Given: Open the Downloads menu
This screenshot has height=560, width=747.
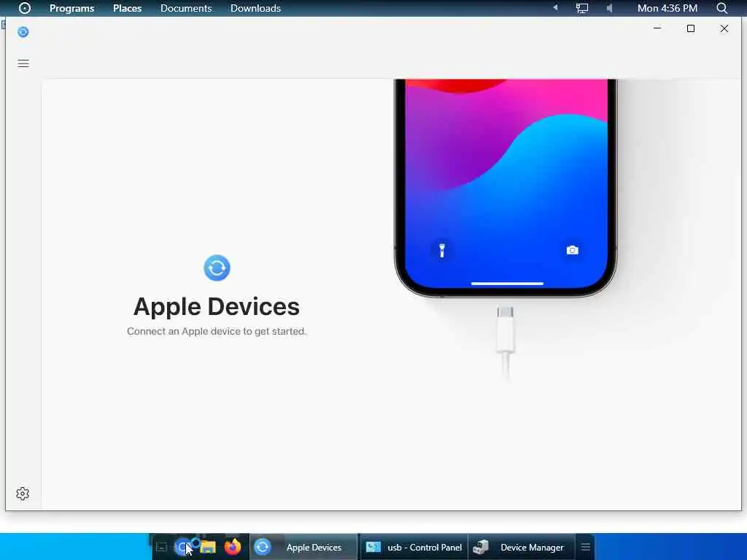Looking at the screenshot, I should (255, 8).
